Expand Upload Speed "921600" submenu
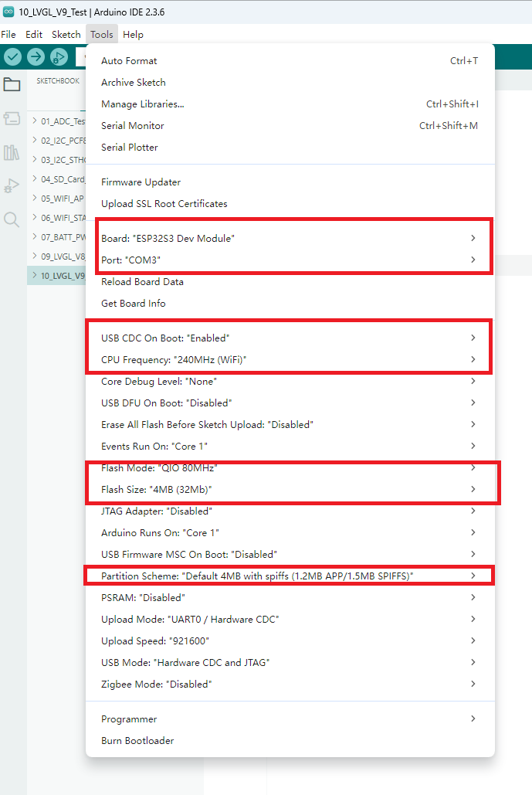 pos(290,641)
